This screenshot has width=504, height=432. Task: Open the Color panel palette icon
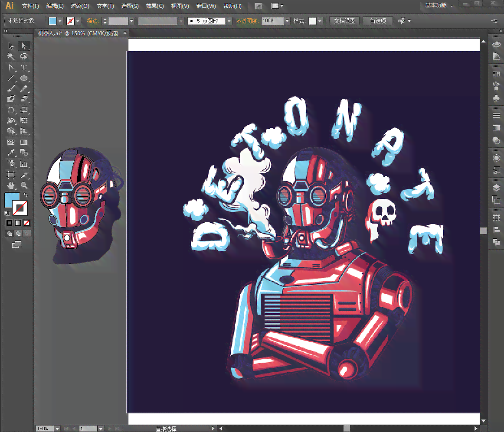click(496, 45)
